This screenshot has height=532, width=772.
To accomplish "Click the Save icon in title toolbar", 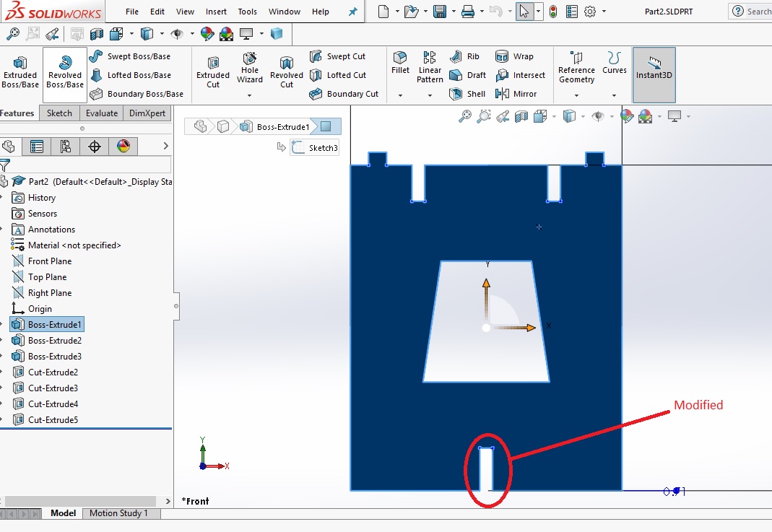I will (x=439, y=12).
